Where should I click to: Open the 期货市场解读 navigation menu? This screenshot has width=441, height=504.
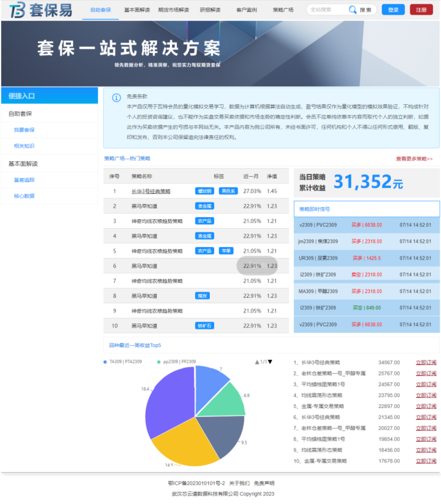pos(173,10)
